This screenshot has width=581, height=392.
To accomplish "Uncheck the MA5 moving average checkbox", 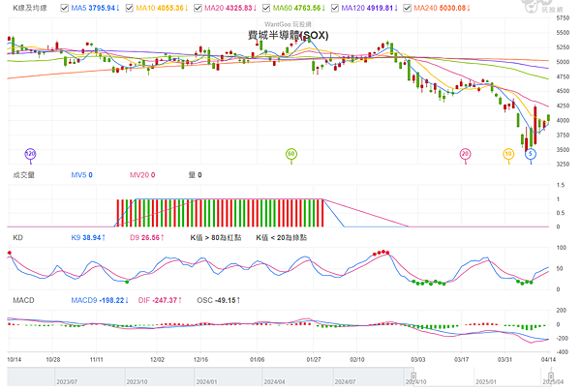I will coord(64,8).
